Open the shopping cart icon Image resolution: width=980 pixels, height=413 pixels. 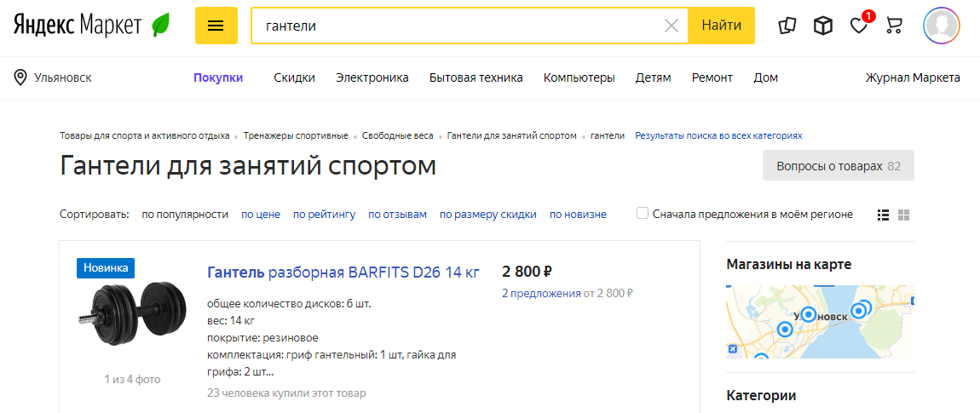click(894, 26)
